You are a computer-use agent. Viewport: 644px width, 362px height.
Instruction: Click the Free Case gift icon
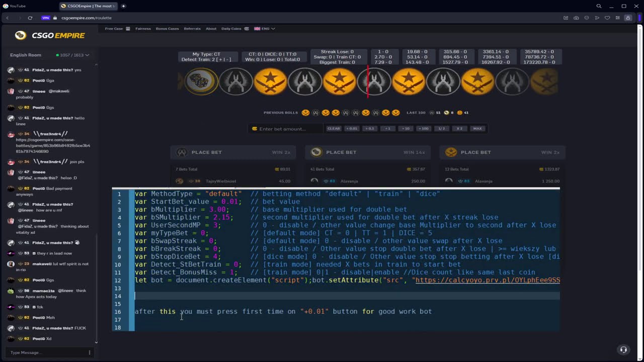[x=128, y=29]
